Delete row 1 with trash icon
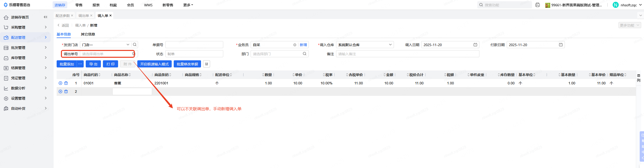Viewport: 644px width, 168px height. [x=66, y=83]
